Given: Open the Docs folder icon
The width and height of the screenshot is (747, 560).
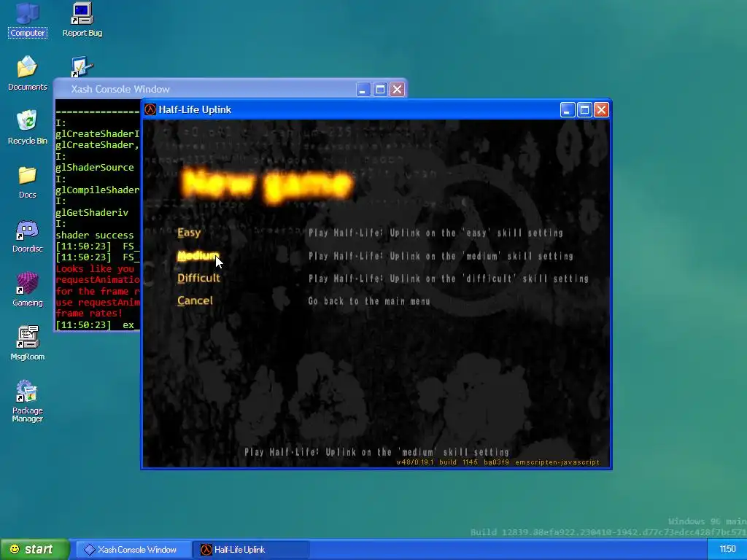Looking at the screenshot, I should [x=28, y=182].
